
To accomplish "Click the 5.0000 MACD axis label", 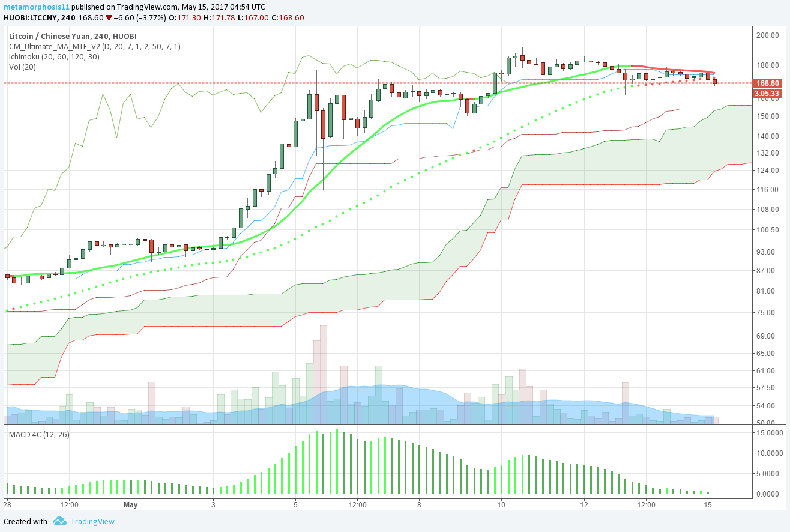I will 768,474.
